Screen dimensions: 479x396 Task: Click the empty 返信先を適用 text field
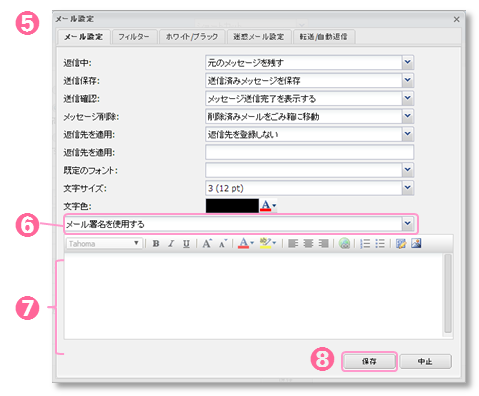[309, 152]
